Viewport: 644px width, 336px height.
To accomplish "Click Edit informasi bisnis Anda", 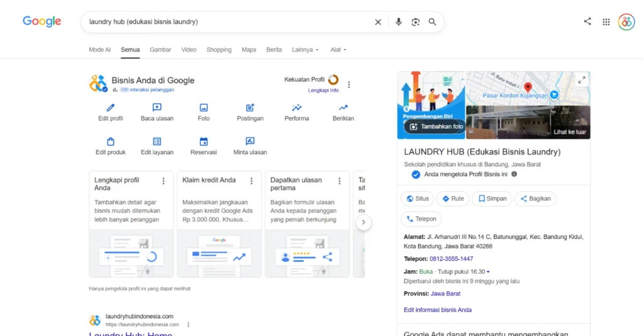I will (438, 310).
